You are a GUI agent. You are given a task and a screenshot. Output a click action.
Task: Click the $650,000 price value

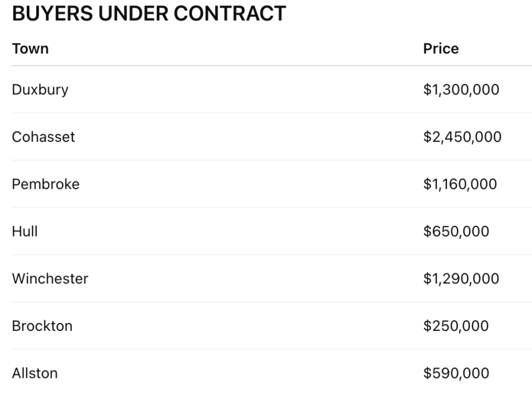(x=456, y=231)
